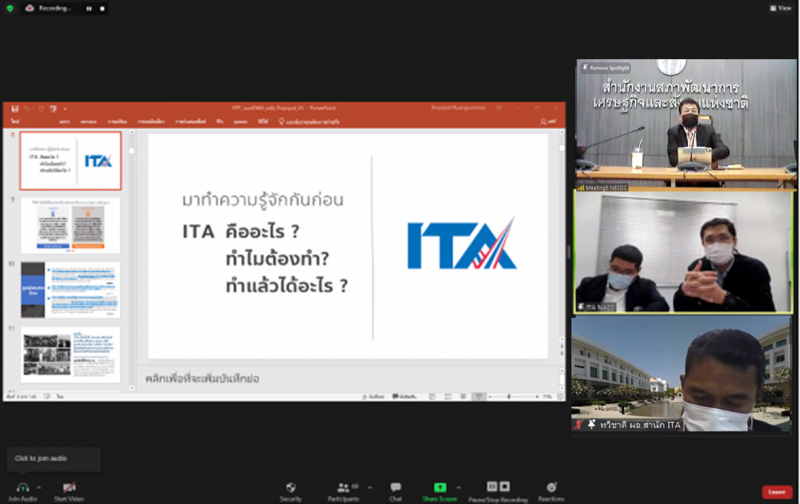Start Slide Show from status bar icon

(x=479, y=396)
